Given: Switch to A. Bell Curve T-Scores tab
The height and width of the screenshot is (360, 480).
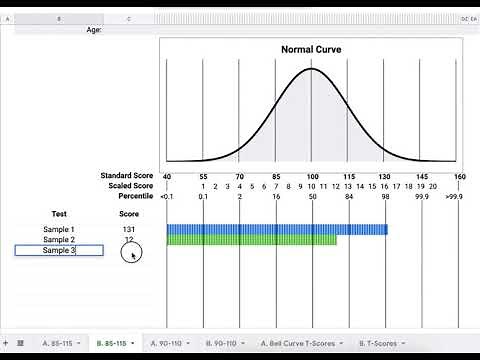Looking at the screenshot, I should (298, 343).
